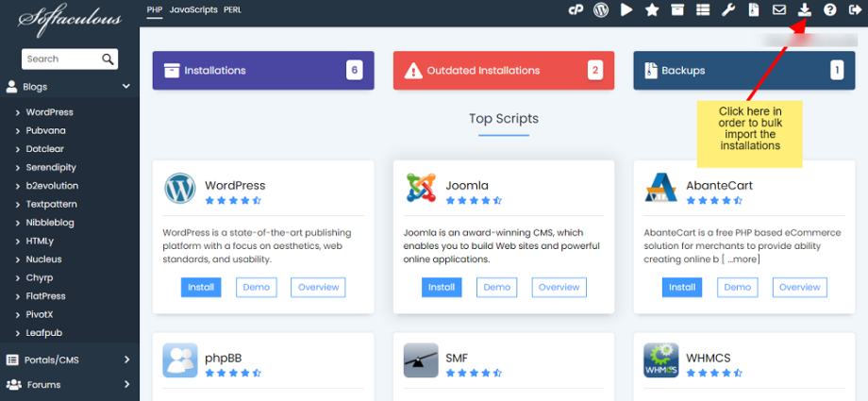Click the WordPress logo in Top Scripts
The height and width of the screenshot is (401, 868).
(180, 189)
